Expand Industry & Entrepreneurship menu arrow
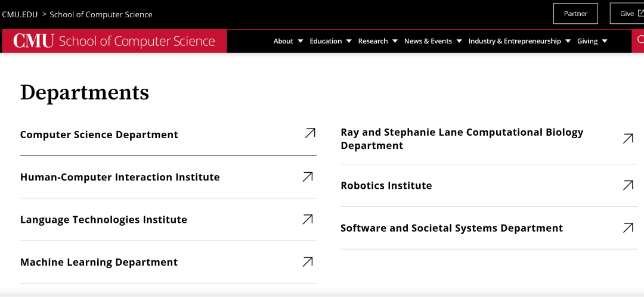This screenshot has width=644, height=299. [568, 41]
